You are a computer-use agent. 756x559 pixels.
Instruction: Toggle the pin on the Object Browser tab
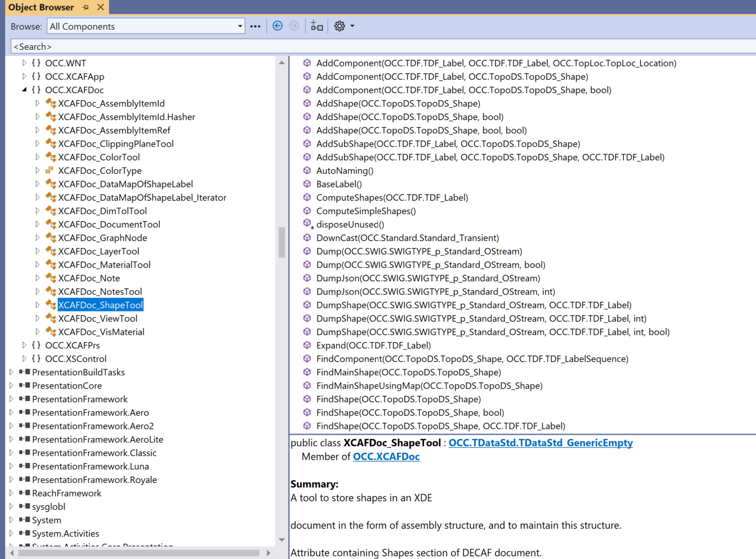(x=86, y=7)
